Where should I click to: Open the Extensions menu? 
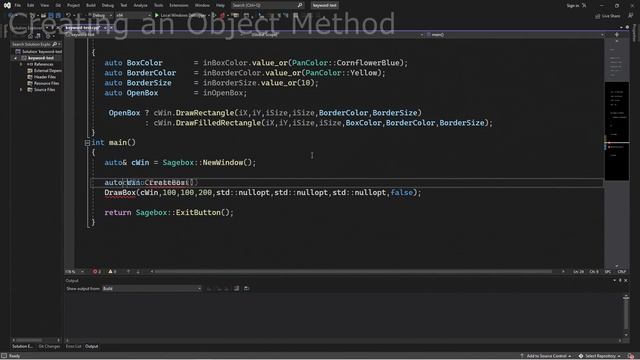(179, 5)
